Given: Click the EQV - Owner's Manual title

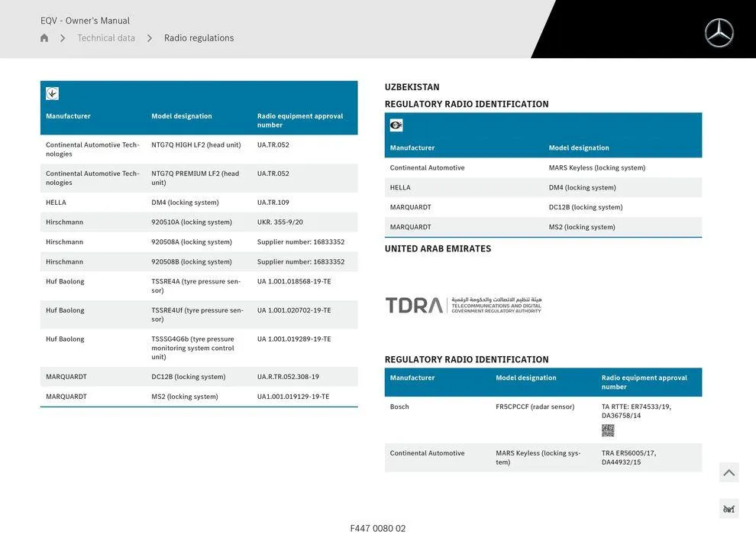Looking at the screenshot, I should click(x=85, y=19).
